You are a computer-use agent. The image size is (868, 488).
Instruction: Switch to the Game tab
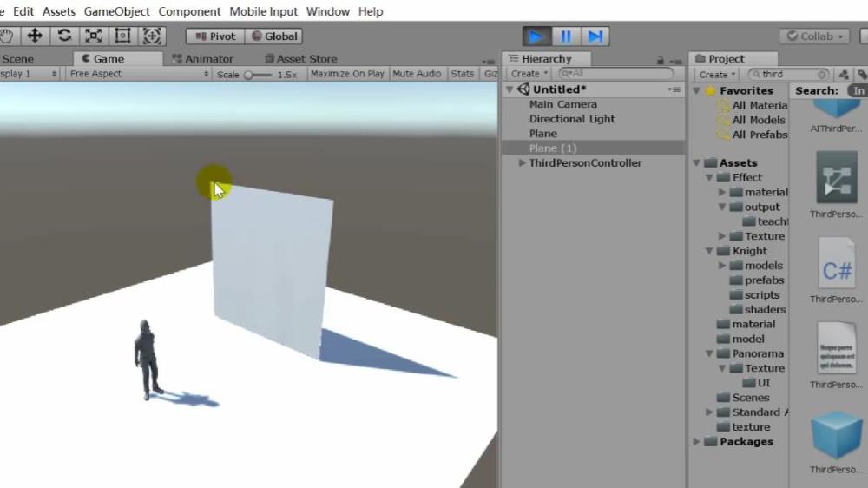coord(118,59)
